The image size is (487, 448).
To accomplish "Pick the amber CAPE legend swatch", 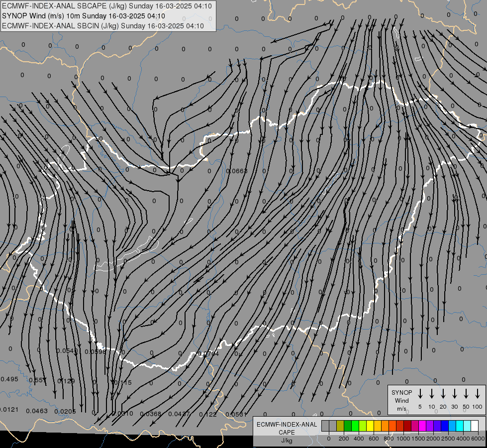I will coord(378,426).
